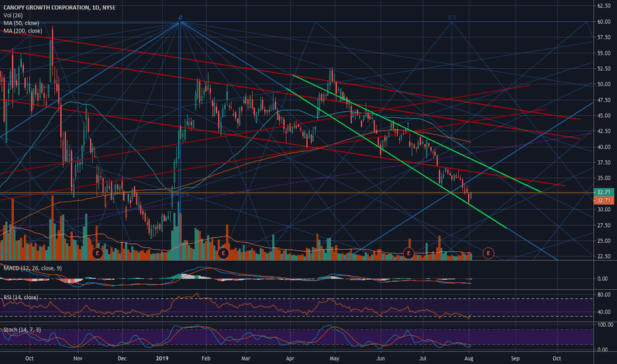The image size is (617, 364).
Task: Click the 80.00 RSI scale value
Action: [604, 295]
